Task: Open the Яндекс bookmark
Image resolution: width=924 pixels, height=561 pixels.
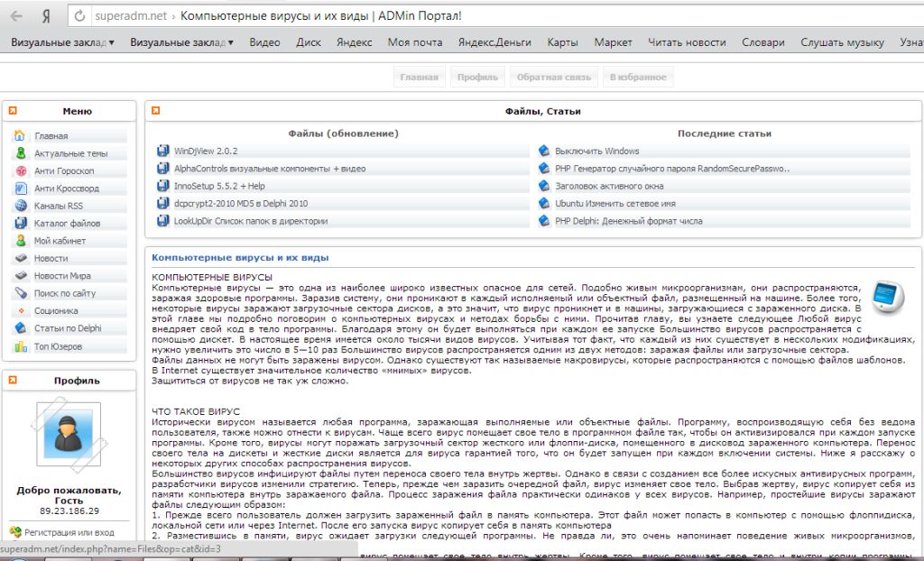Action: coord(354,42)
